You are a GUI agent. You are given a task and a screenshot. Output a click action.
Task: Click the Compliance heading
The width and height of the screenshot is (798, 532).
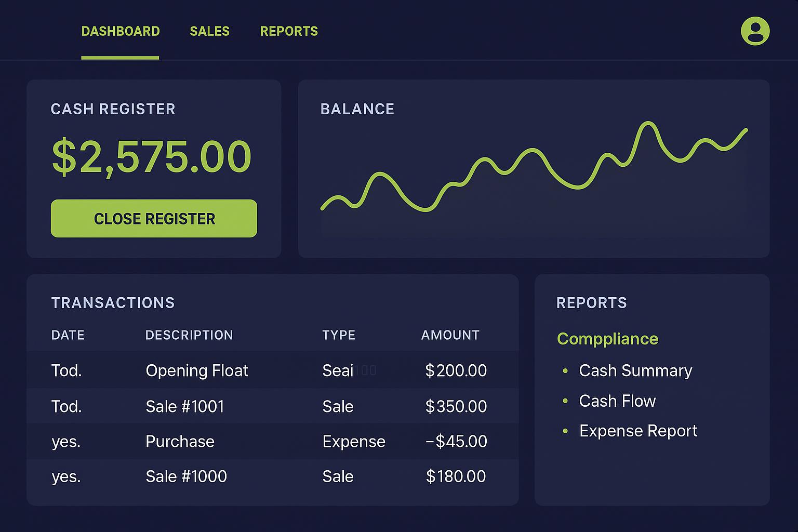point(607,339)
